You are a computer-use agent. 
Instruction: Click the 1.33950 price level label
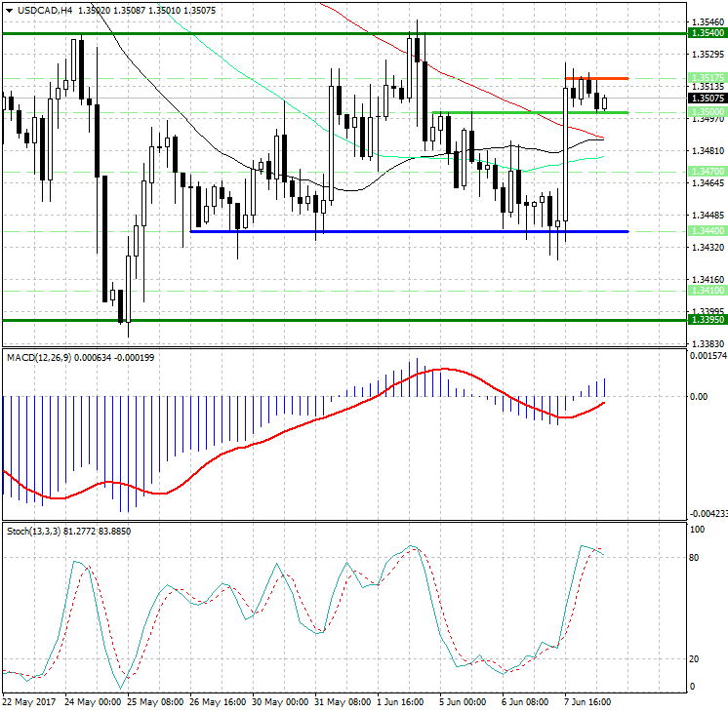(x=707, y=320)
